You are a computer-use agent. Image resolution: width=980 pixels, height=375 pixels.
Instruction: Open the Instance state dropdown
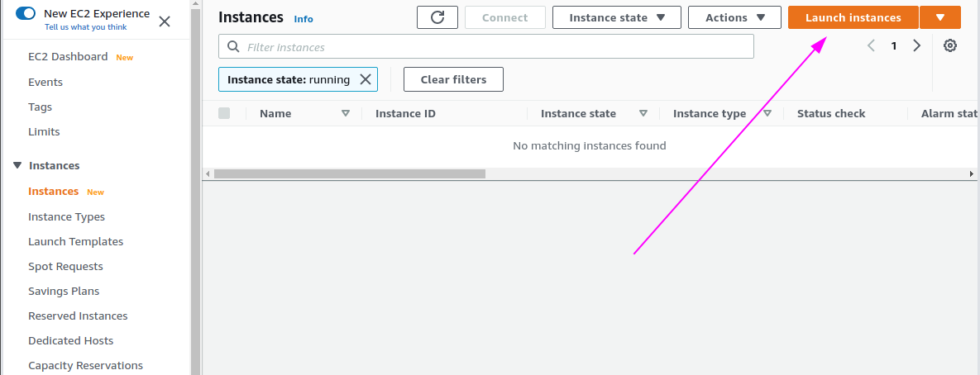coord(617,17)
